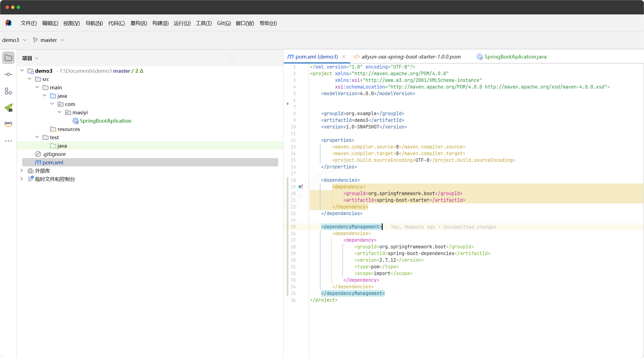The image size is (644, 358).
Task: Select the .gitignore file in tree
Action: click(x=54, y=154)
